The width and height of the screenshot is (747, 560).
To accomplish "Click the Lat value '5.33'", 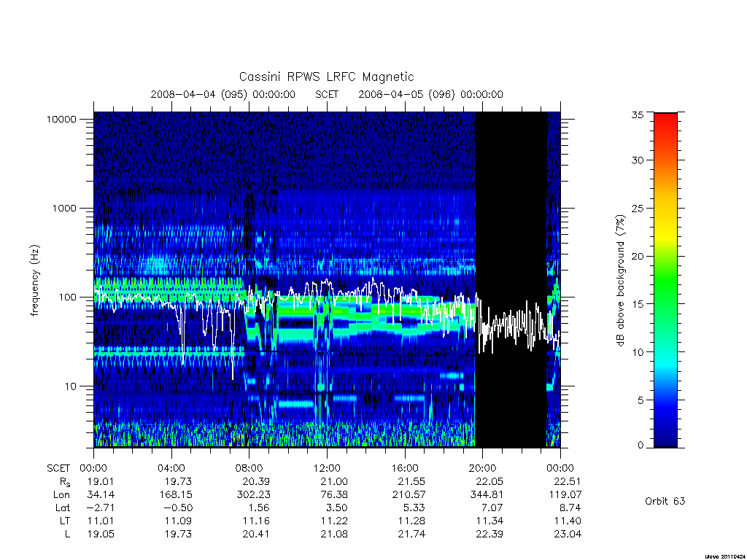I will coord(414,508).
